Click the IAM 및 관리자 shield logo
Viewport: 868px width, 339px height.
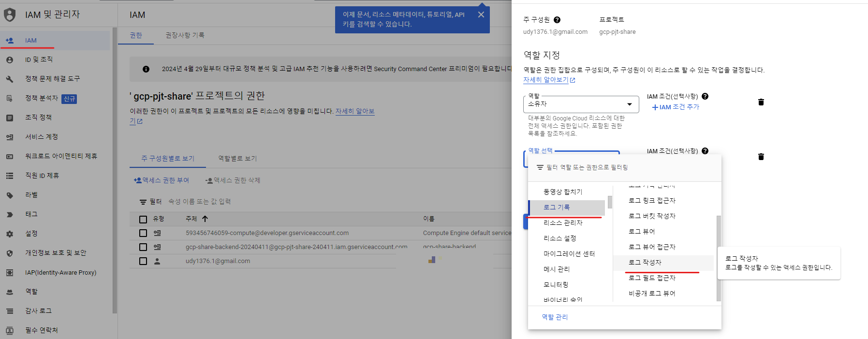click(x=10, y=15)
